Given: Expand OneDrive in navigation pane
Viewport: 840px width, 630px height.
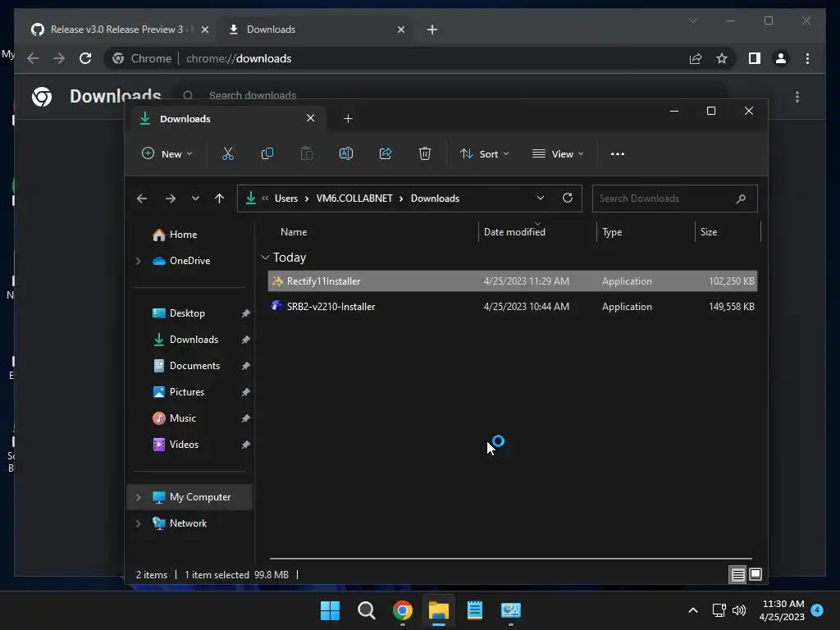Looking at the screenshot, I should (x=138, y=261).
